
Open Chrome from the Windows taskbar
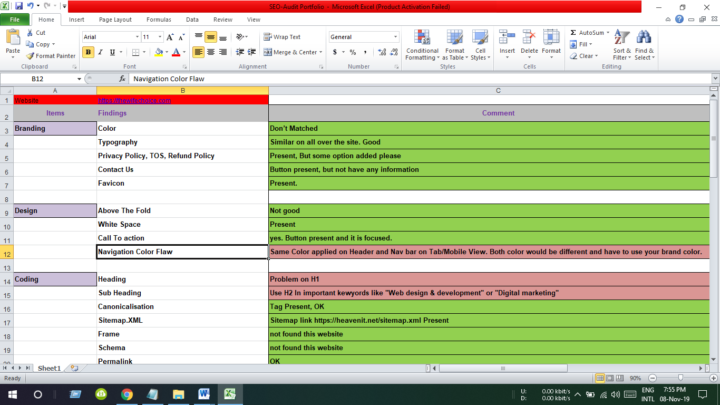[126, 394]
